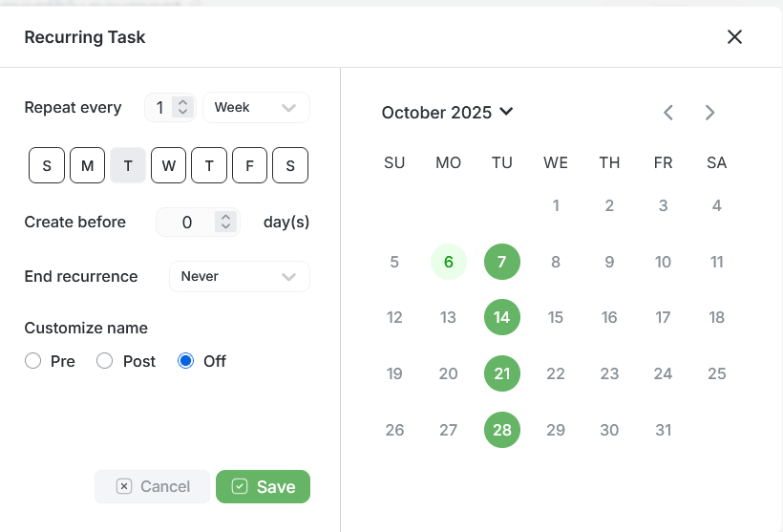Go to next month in calendar

709,113
